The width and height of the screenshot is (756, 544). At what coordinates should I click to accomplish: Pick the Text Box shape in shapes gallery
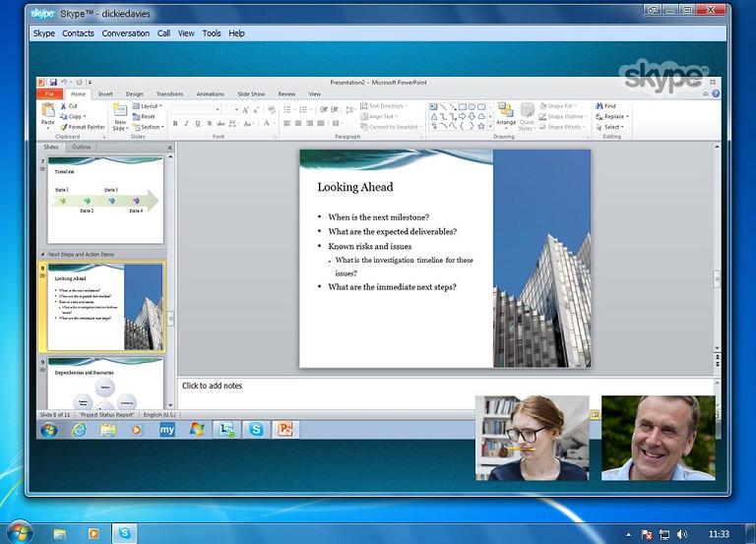433,107
